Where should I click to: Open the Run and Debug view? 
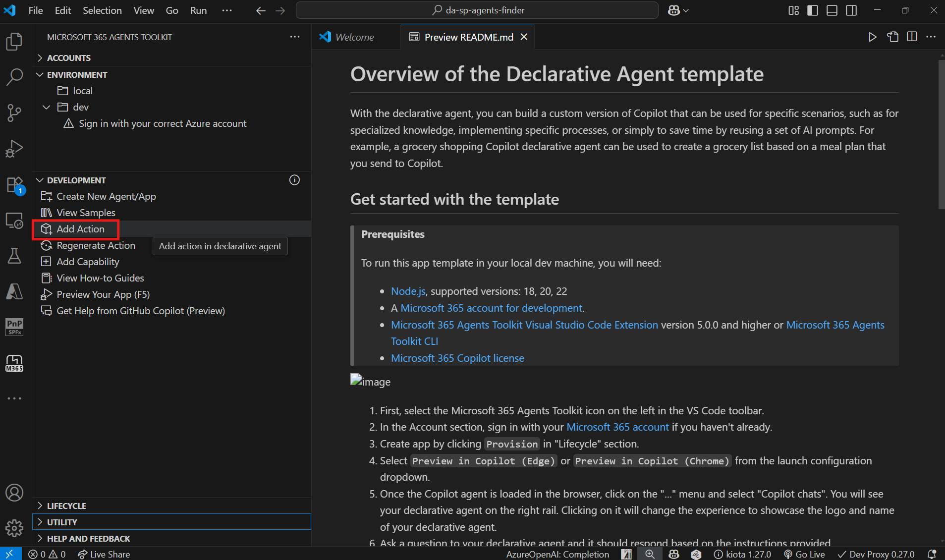14,149
